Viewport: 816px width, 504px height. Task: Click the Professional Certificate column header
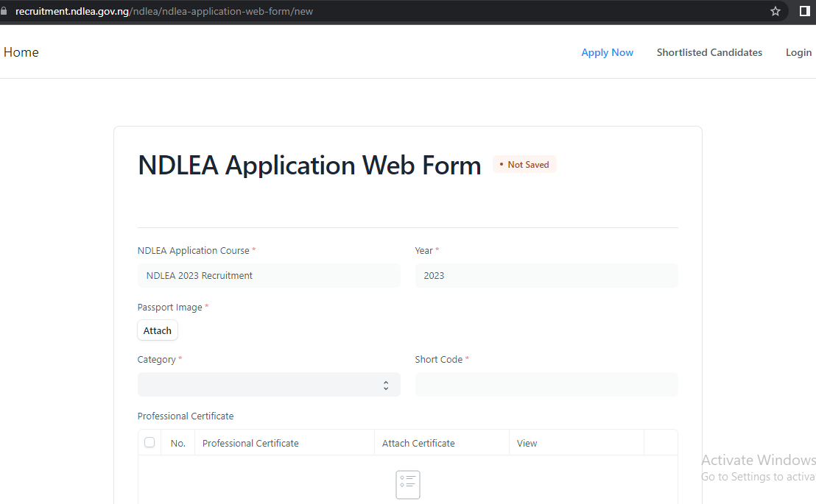pos(250,443)
